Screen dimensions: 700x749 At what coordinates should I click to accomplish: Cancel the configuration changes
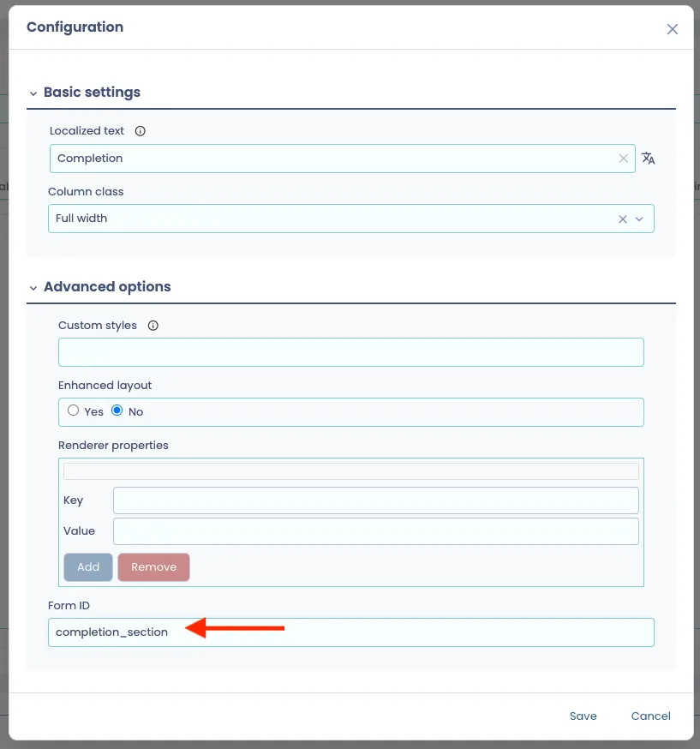(x=651, y=716)
